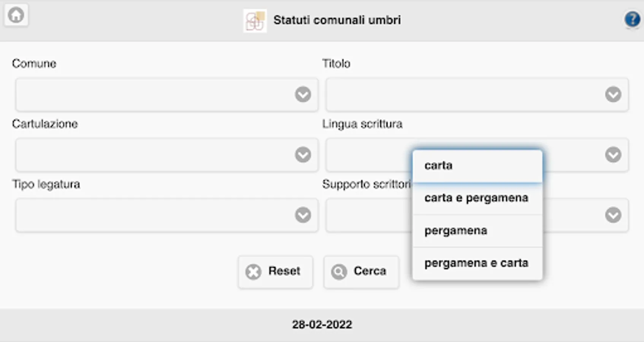
Task: Open the Titolo dropdown arrow
Action: point(613,95)
